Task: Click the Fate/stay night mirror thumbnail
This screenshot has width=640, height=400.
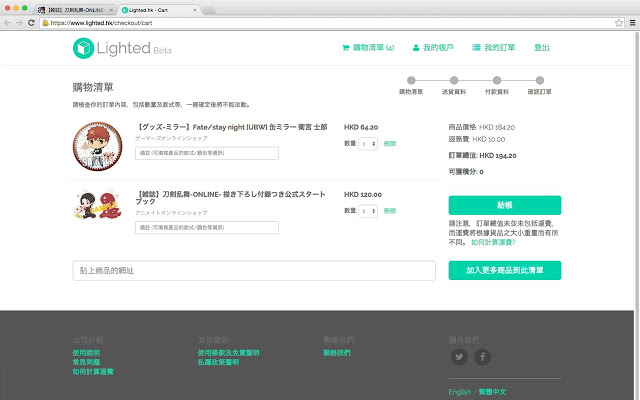Action: tap(98, 146)
